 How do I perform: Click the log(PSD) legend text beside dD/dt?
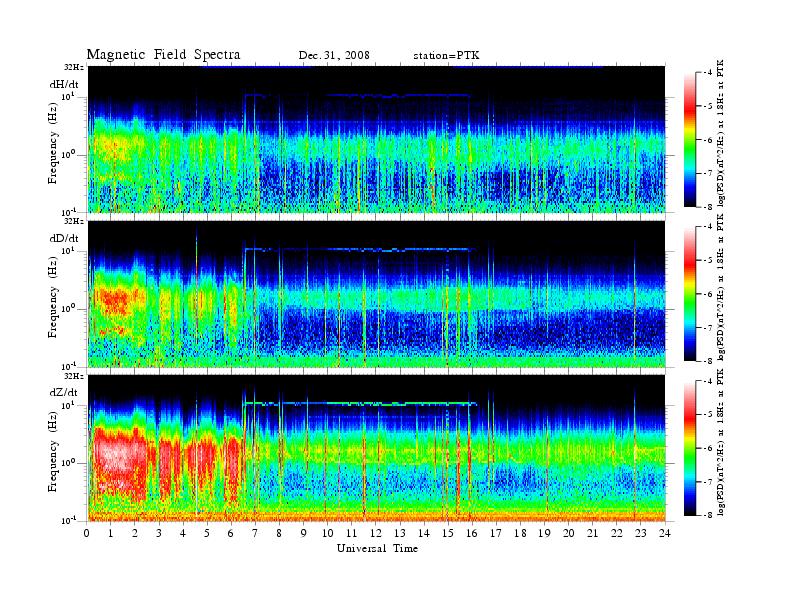coord(720,287)
